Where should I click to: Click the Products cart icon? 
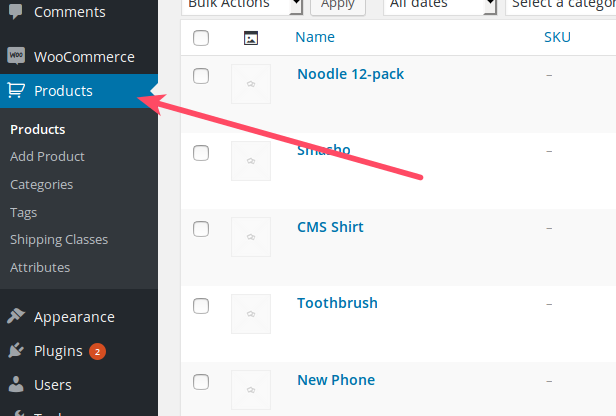(16, 91)
